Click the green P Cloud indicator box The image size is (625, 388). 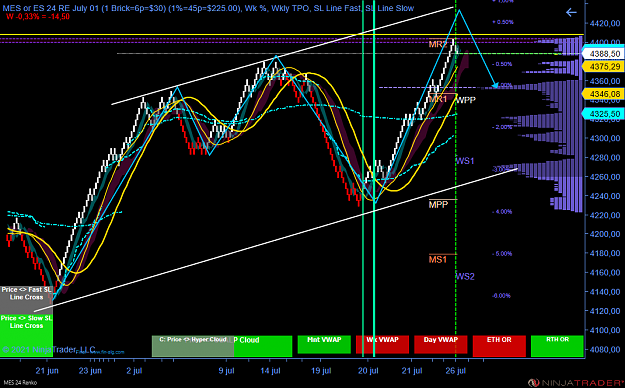coord(263,346)
